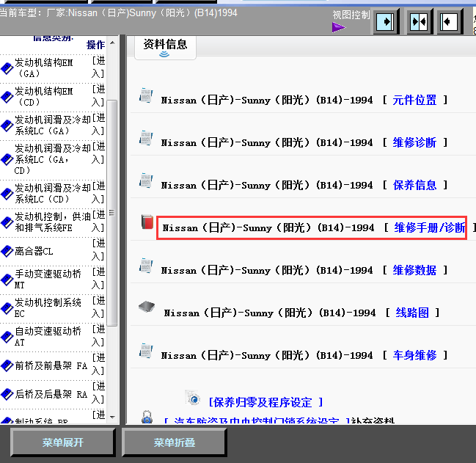Click the gray device icon beside 线路图
The width and height of the screenshot is (476, 463).
point(147,307)
